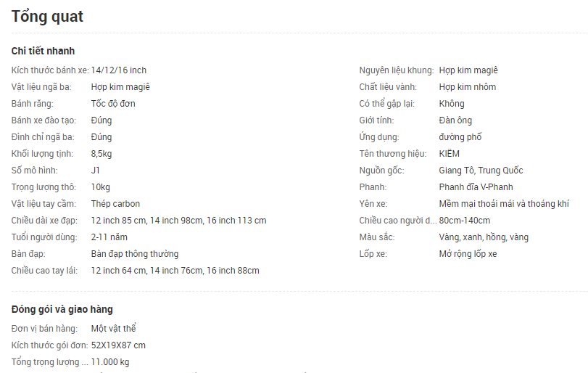Click the colors value "Vàng, xanh, hồng, vàng"
The width and height of the screenshot is (588, 373).
point(484,237)
